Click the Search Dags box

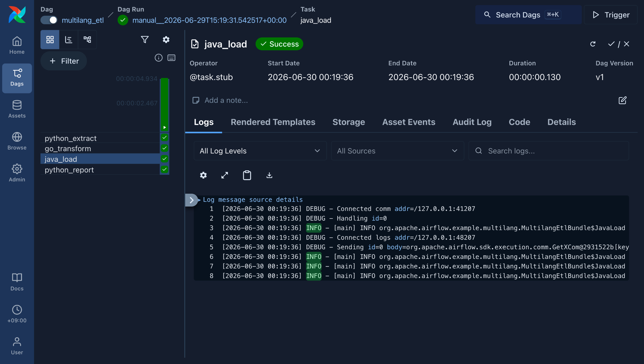tap(529, 15)
